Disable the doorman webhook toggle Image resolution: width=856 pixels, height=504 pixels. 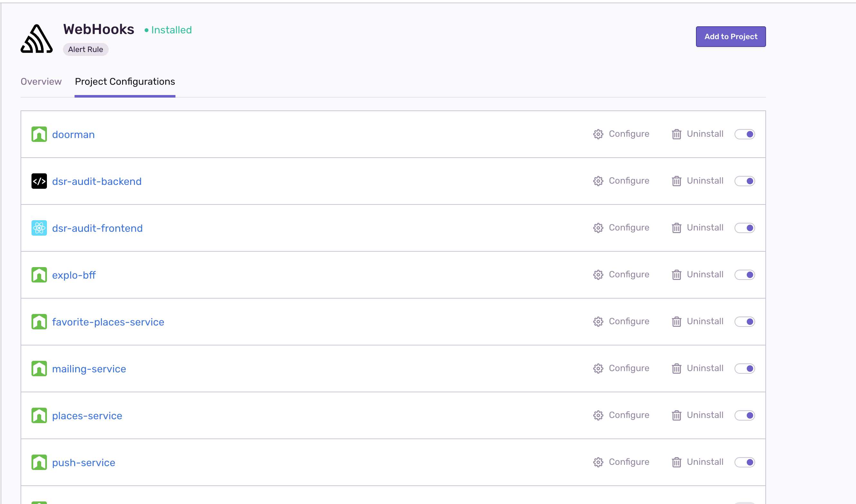(744, 134)
